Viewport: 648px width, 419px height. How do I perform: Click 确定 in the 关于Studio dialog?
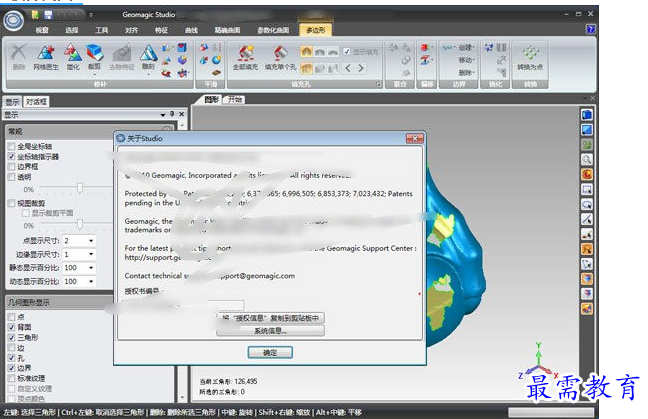click(x=270, y=352)
